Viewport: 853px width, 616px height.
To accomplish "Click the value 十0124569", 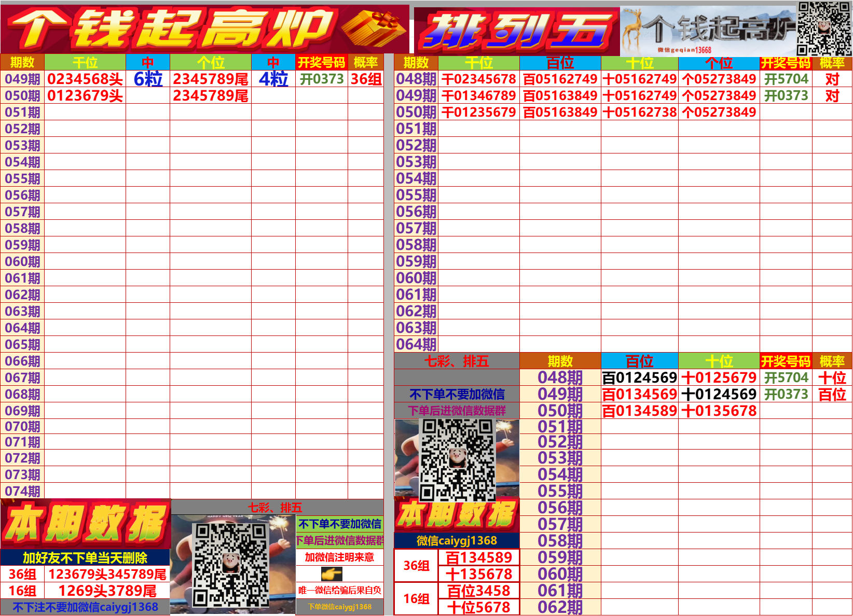I will tap(719, 394).
